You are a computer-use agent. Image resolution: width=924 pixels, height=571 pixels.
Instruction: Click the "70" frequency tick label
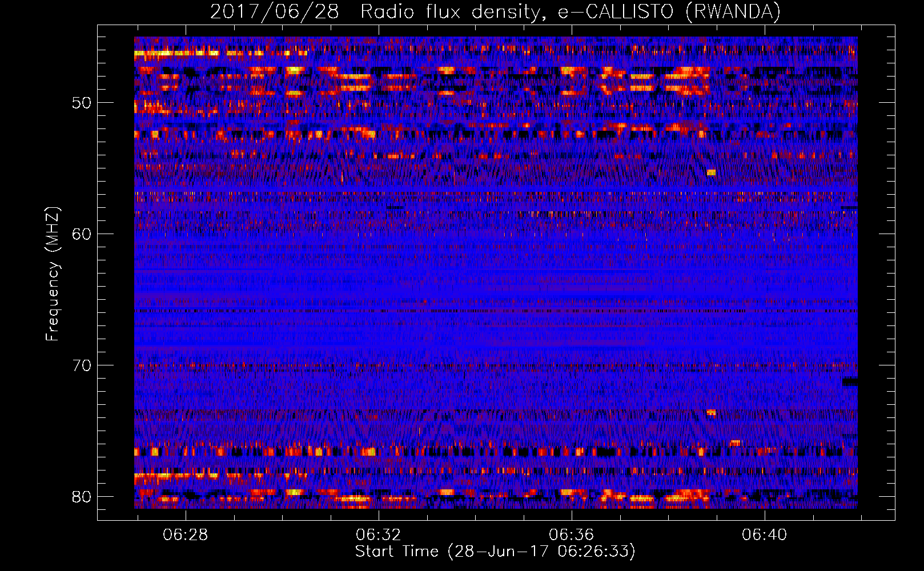[82, 365]
